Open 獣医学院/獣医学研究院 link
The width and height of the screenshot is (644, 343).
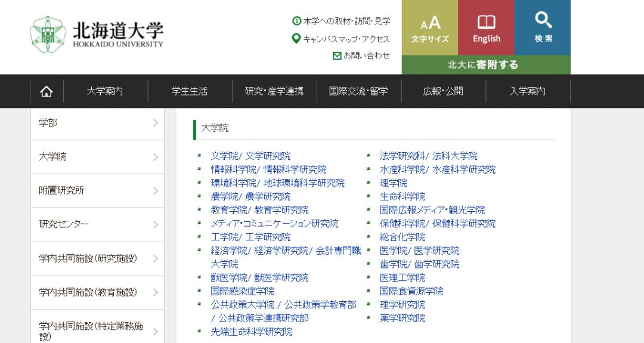[259, 278]
